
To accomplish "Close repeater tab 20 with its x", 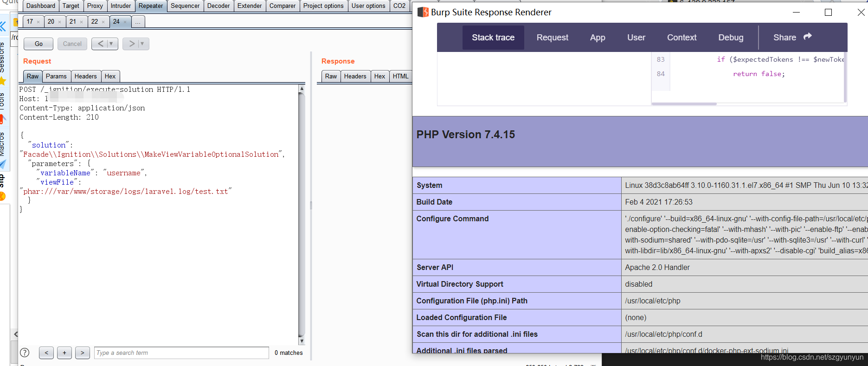I will pyautogui.click(x=59, y=22).
